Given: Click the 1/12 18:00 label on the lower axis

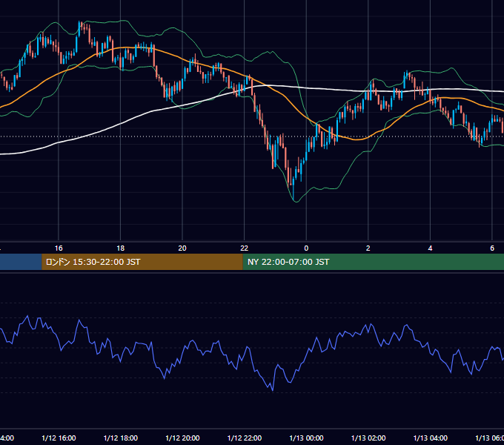Looking at the screenshot, I should pos(121,438).
